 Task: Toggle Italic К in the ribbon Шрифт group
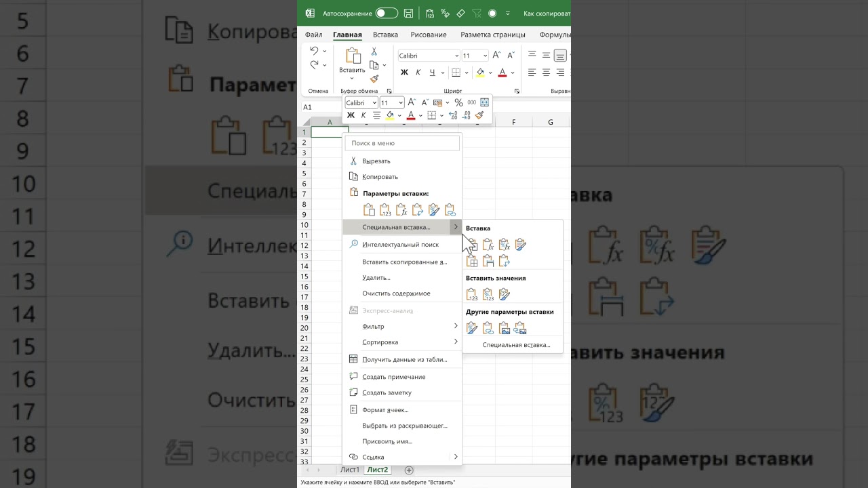[418, 73]
